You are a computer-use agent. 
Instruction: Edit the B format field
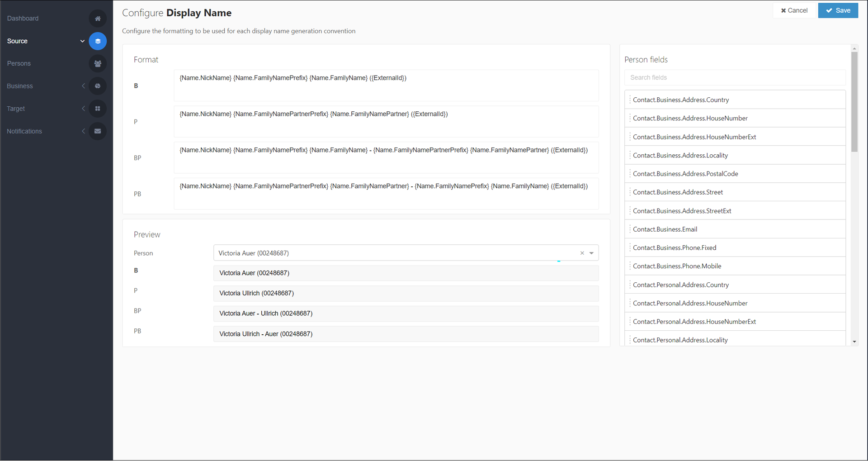point(386,86)
